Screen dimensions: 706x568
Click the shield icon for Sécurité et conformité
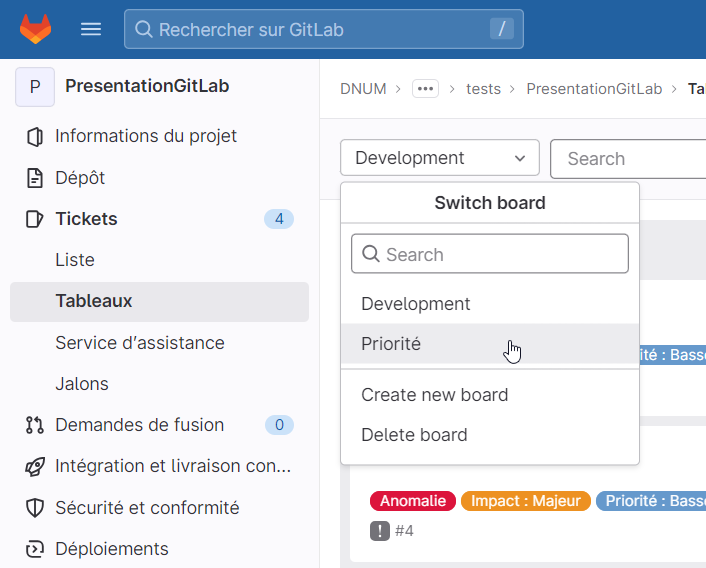pyautogui.click(x=35, y=508)
